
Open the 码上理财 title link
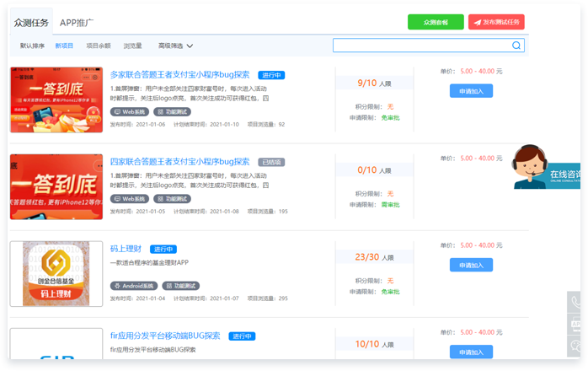click(x=126, y=249)
